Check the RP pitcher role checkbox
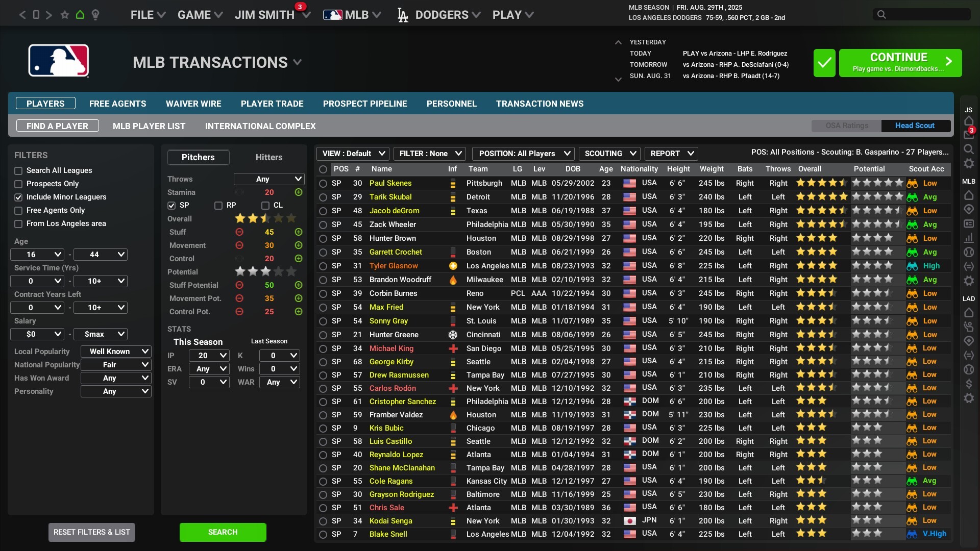 tap(217, 205)
